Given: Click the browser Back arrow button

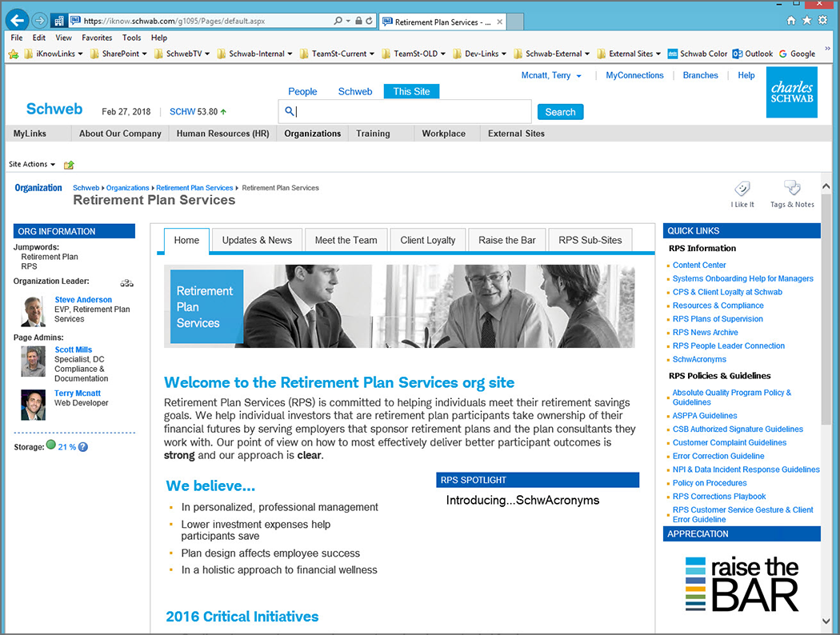Looking at the screenshot, I should click(17, 20).
